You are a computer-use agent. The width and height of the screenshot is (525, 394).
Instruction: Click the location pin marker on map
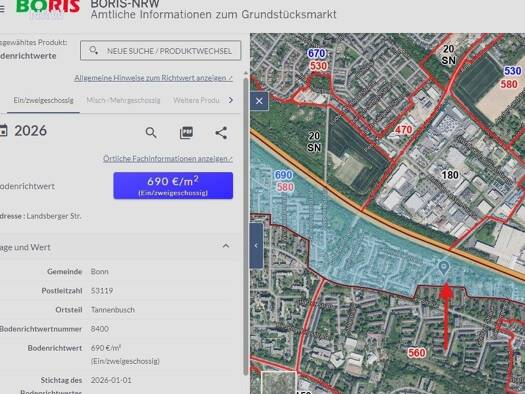point(444,268)
